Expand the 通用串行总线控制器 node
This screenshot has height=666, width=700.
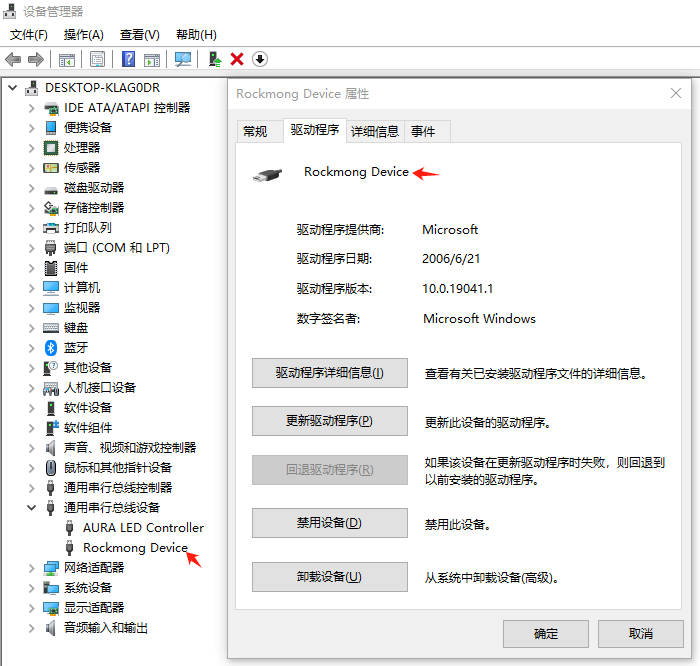pos(31,488)
